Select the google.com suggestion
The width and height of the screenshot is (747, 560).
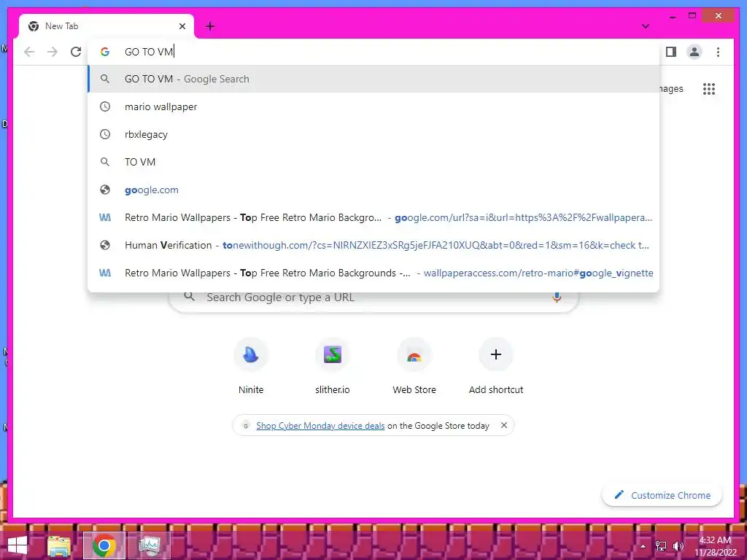click(x=373, y=190)
